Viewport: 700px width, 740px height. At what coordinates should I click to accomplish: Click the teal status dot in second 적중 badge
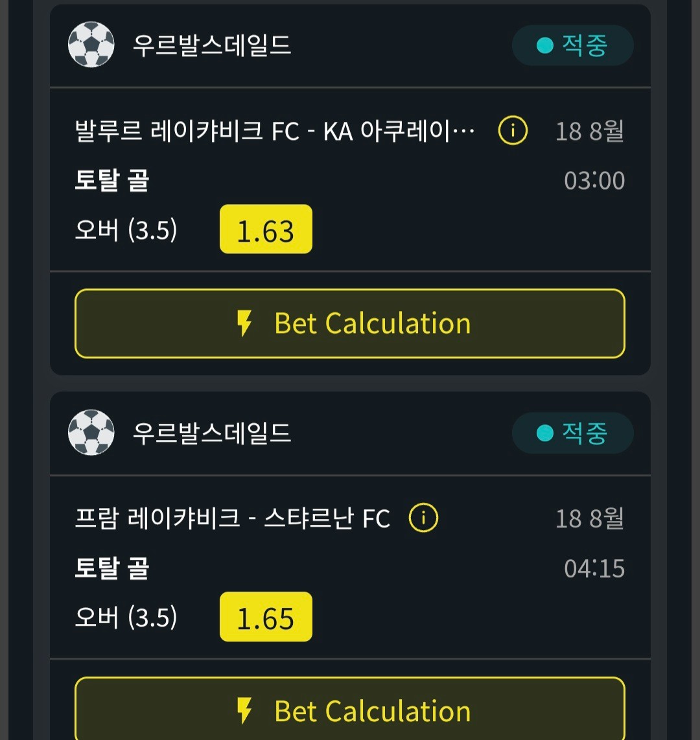tap(544, 433)
